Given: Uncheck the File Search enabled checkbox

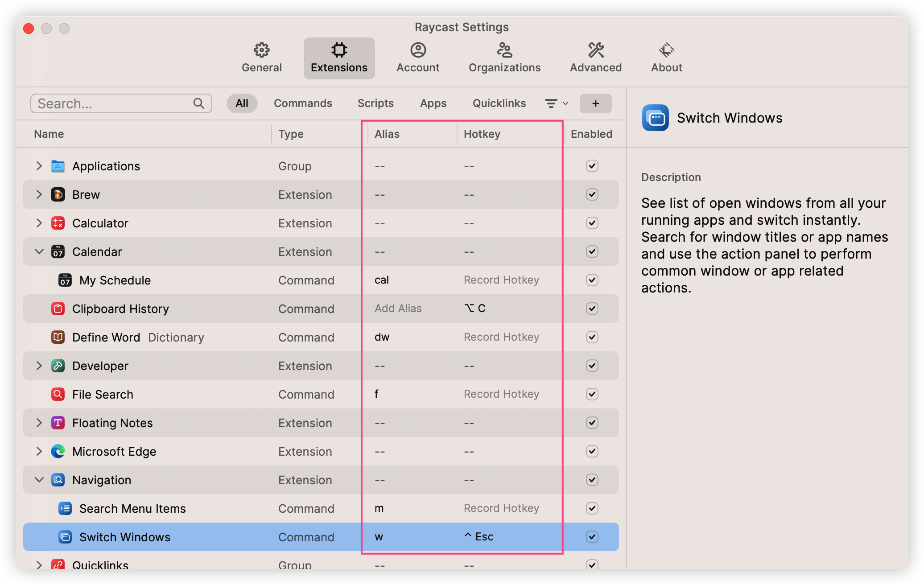Looking at the screenshot, I should (592, 394).
